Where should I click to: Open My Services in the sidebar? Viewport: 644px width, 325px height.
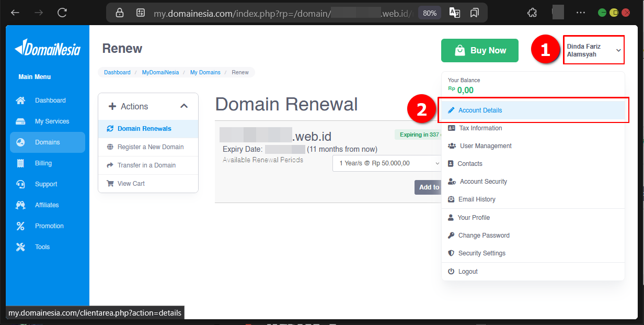tap(48, 121)
